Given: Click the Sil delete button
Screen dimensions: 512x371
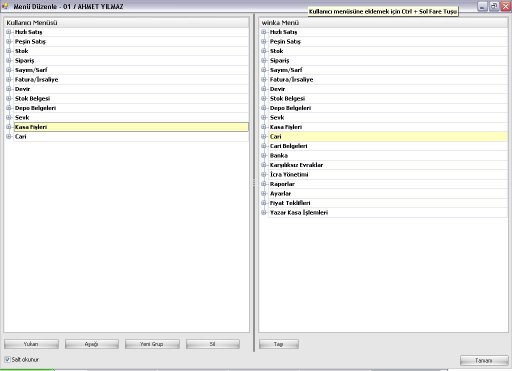Looking at the screenshot, I should 213,344.
